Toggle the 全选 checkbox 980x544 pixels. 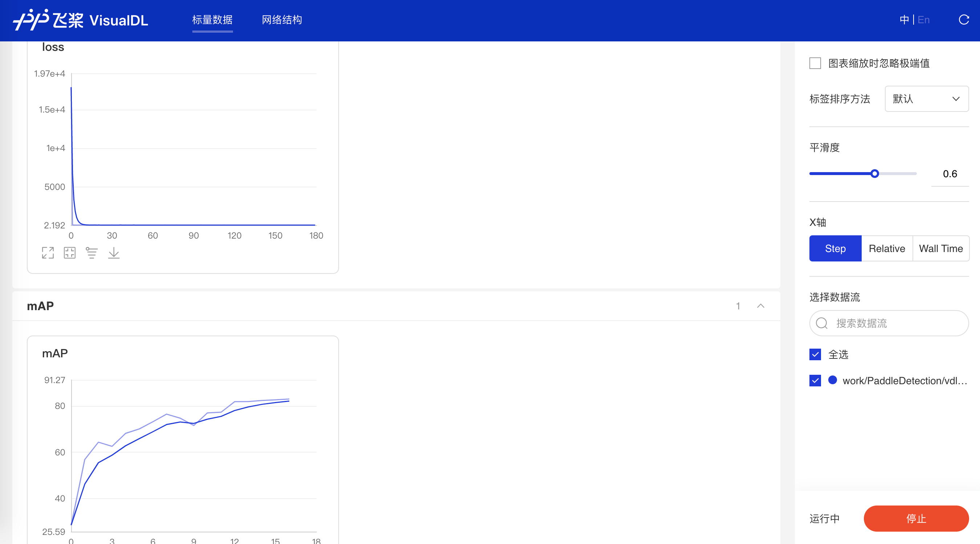pyautogui.click(x=815, y=355)
